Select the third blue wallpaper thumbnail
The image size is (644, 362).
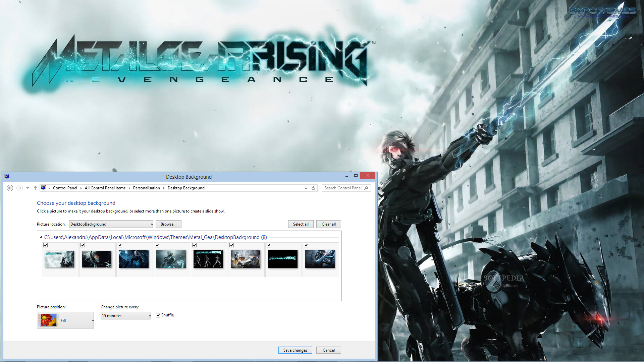coord(134,259)
